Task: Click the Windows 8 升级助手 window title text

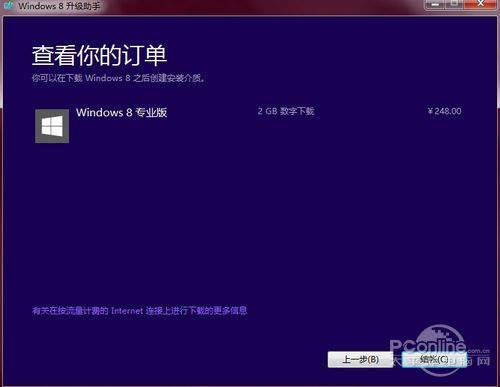Action: (59, 6)
